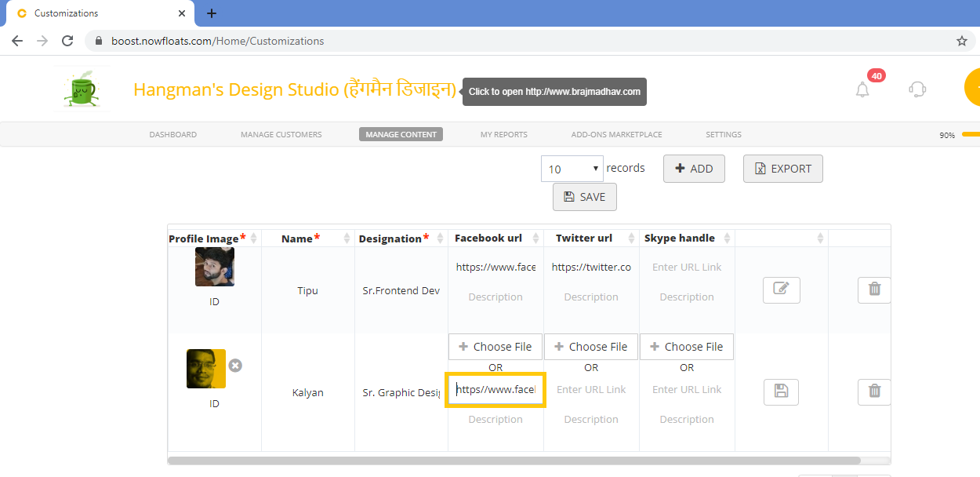Sort by the Profile Image column arrows

click(x=253, y=238)
